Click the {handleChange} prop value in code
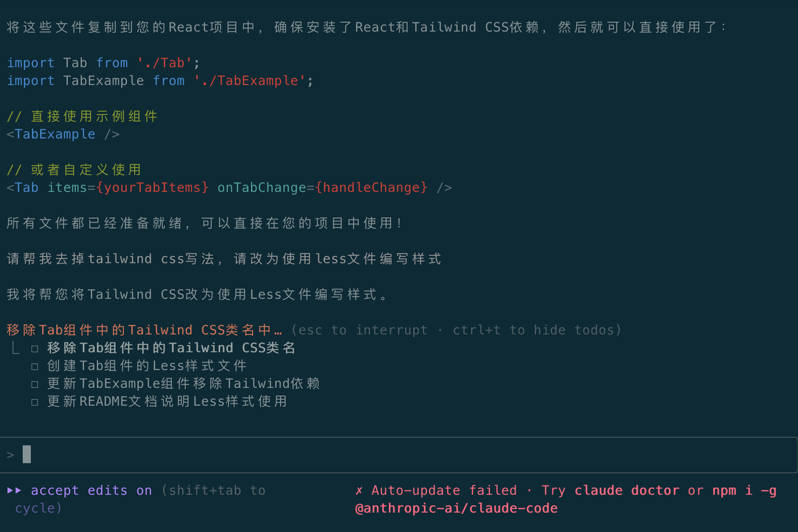The width and height of the screenshot is (798, 532). pyautogui.click(x=372, y=188)
